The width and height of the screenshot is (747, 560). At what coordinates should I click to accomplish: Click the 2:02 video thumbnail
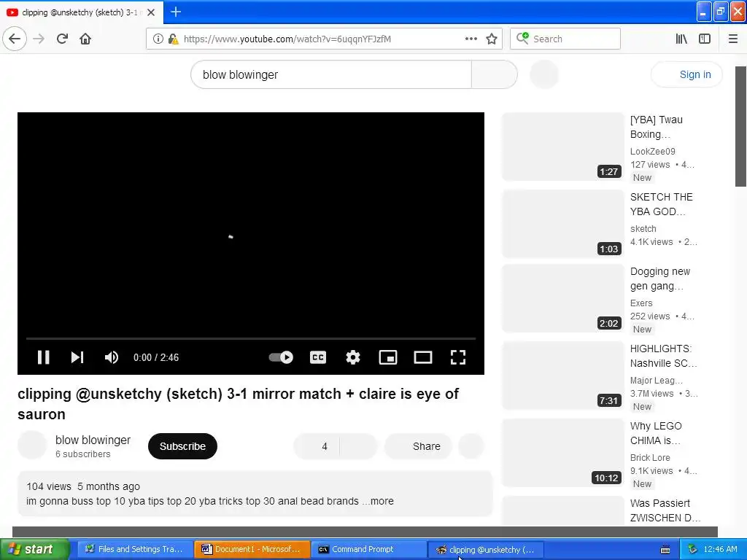click(562, 298)
